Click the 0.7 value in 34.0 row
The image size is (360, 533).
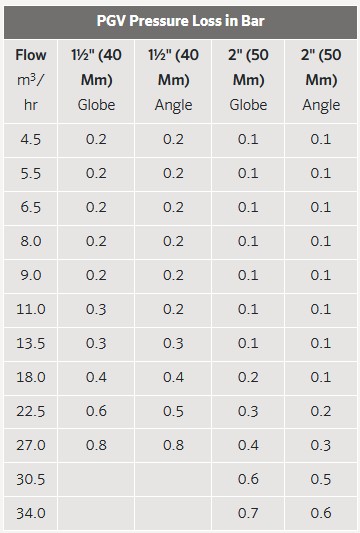coord(248,513)
